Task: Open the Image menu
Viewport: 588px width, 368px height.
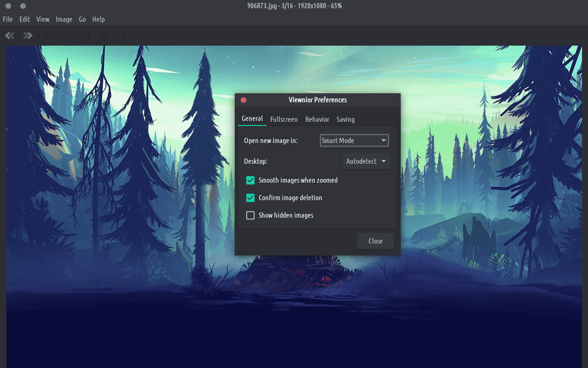Action: pyautogui.click(x=64, y=19)
